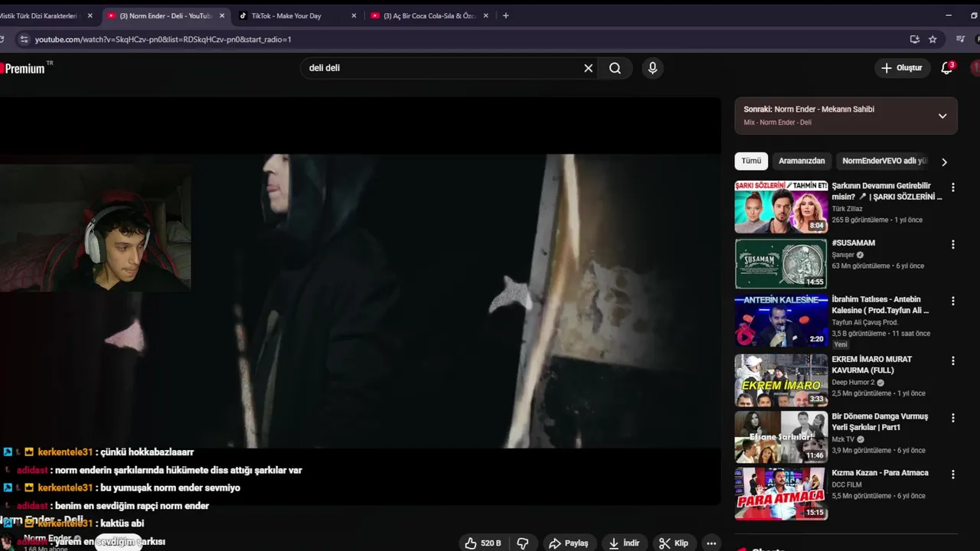Open YouTube Premium home logo

pos(23,69)
